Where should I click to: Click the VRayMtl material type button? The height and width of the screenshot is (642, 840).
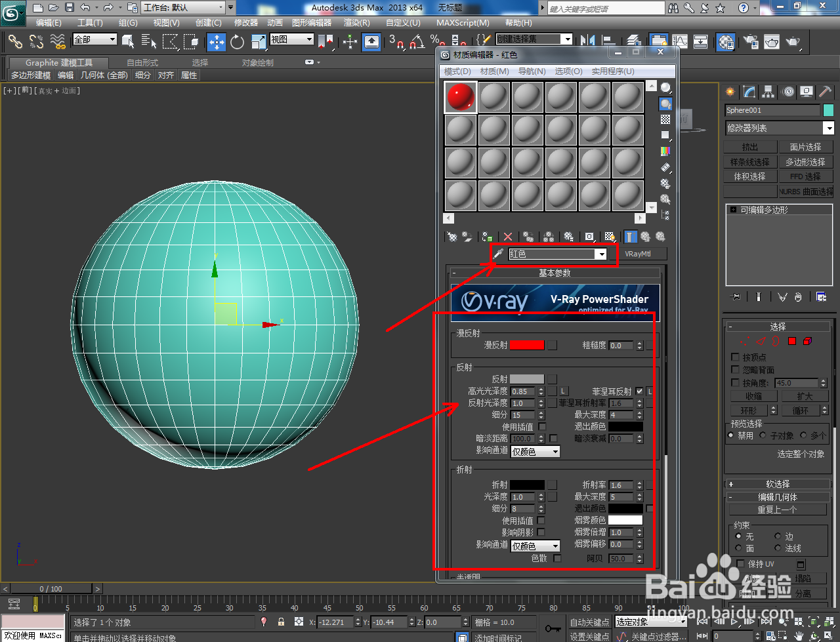[x=638, y=254]
